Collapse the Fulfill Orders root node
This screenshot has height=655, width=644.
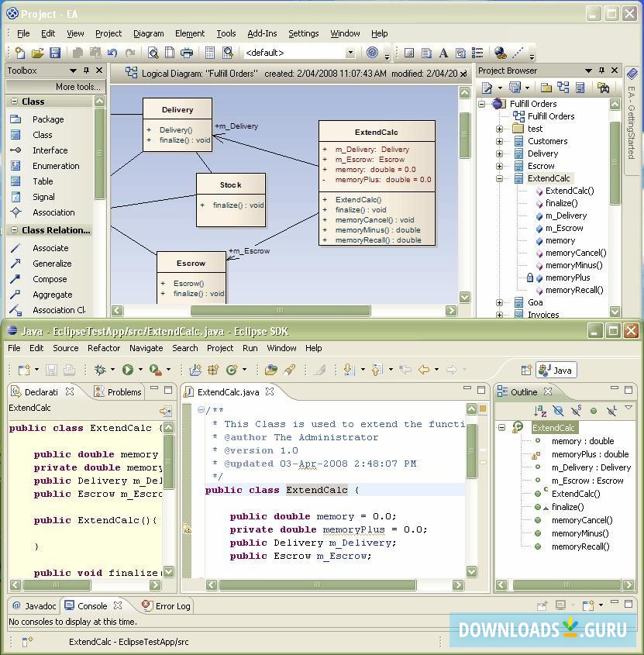481,104
